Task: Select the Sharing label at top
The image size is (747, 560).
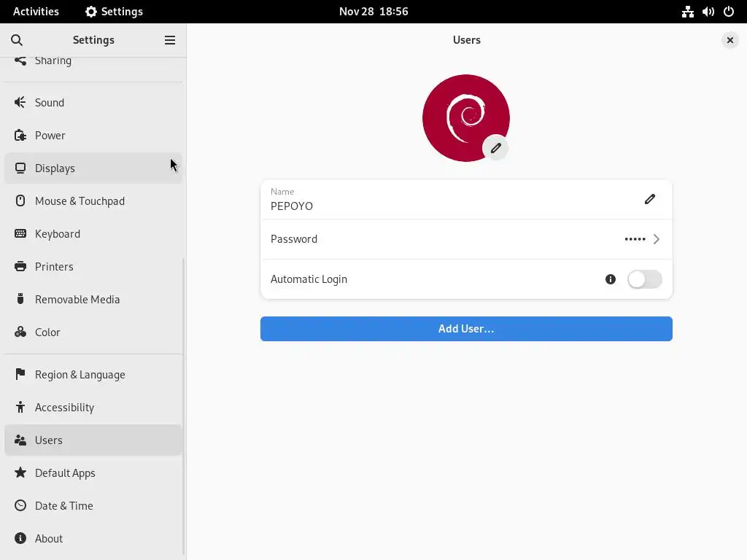Action: point(53,61)
